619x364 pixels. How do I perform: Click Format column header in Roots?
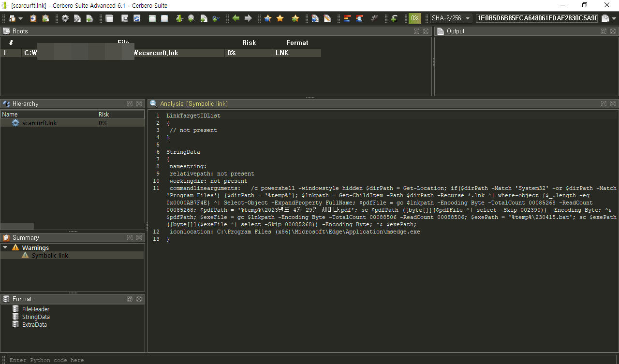(x=297, y=43)
